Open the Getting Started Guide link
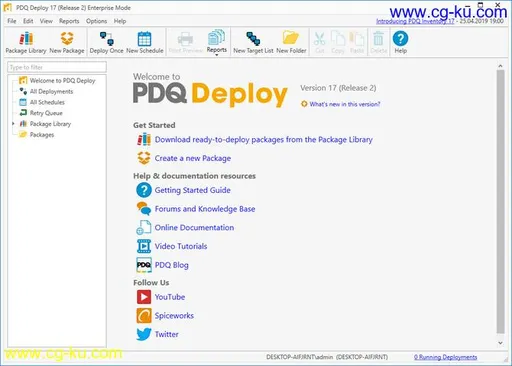This screenshot has height=366, width=512. click(192, 190)
